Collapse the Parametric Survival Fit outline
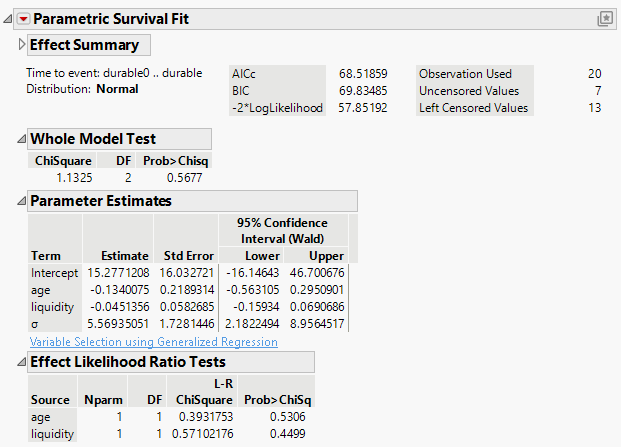The height and width of the screenshot is (447, 621). pyautogui.click(x=8, y=19)
